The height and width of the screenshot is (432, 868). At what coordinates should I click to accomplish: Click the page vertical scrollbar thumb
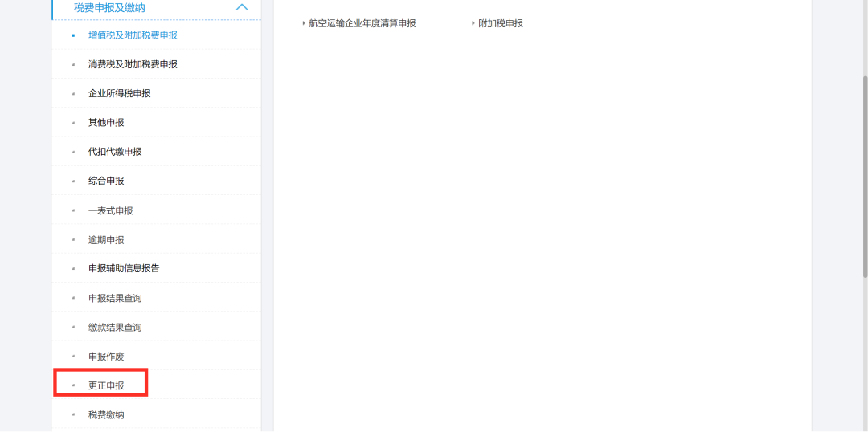pos(866,176)
